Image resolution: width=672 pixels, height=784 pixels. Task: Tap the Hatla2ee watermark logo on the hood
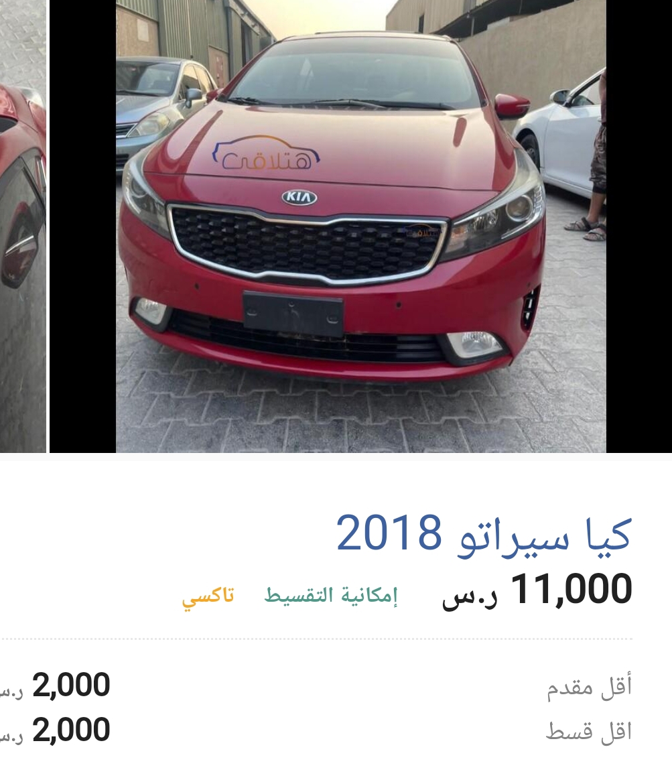(267, 153)
